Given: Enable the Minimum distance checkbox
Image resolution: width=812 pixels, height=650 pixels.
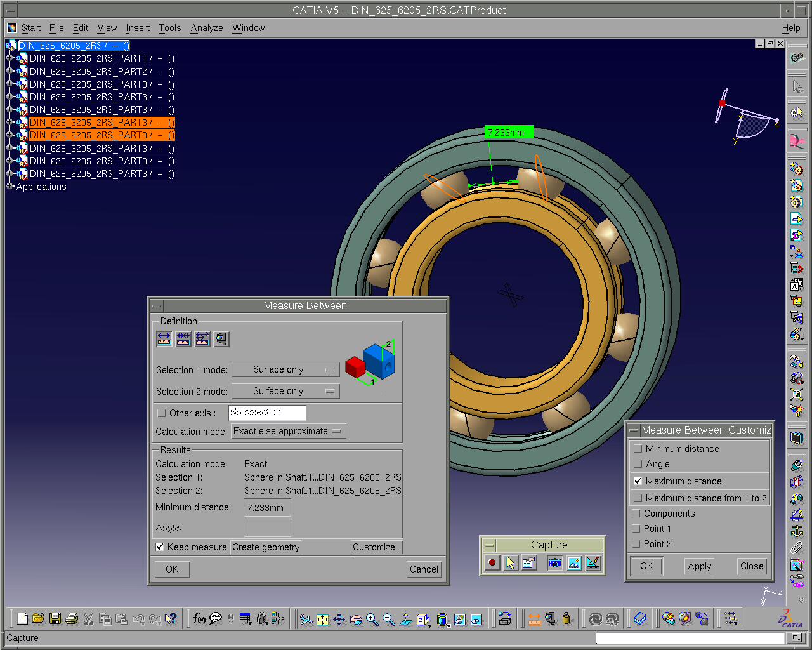Looking at the screenshot, I should pos(638,449).
